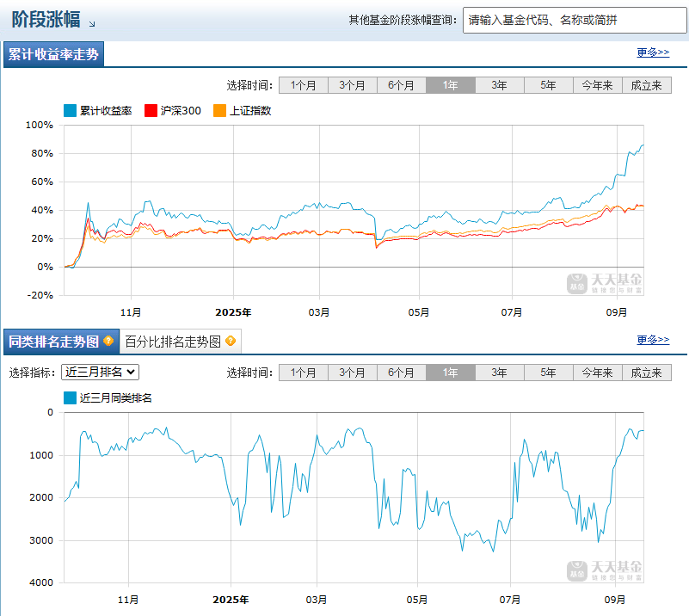Click the arrow icon beside 阶段涨幅 heading
Viewport: 689px width, 616px height.
click(92, 24)
